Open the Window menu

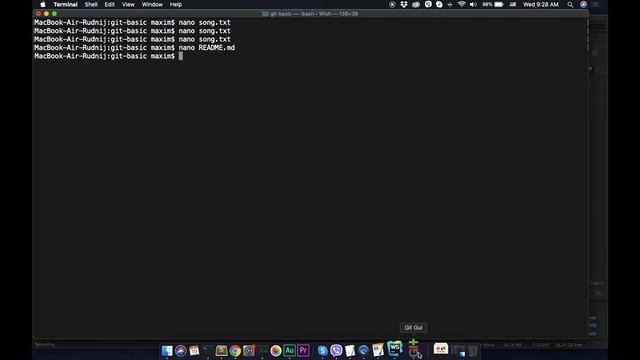point(152,4)
